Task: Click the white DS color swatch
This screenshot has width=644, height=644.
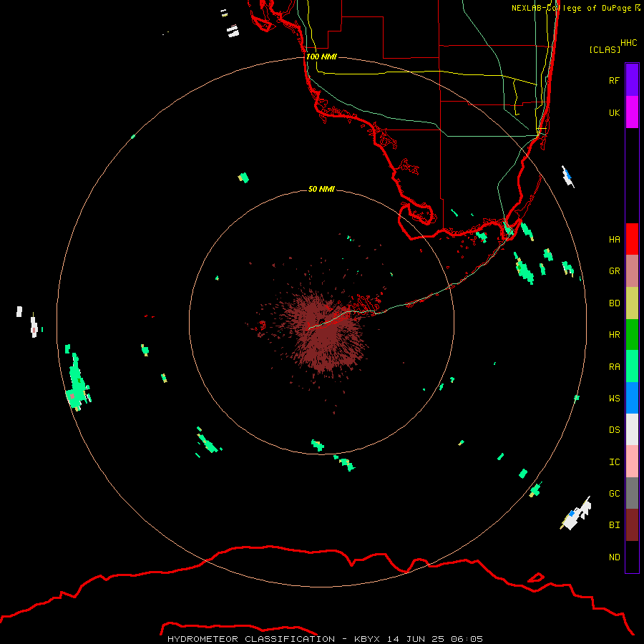Action: (x=632, y=429)
